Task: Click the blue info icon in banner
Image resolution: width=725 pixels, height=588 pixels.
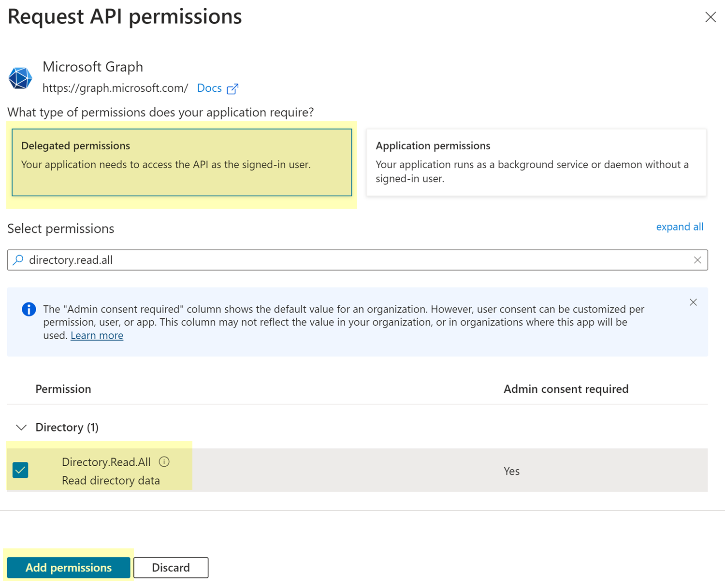Action: [29, 309]
